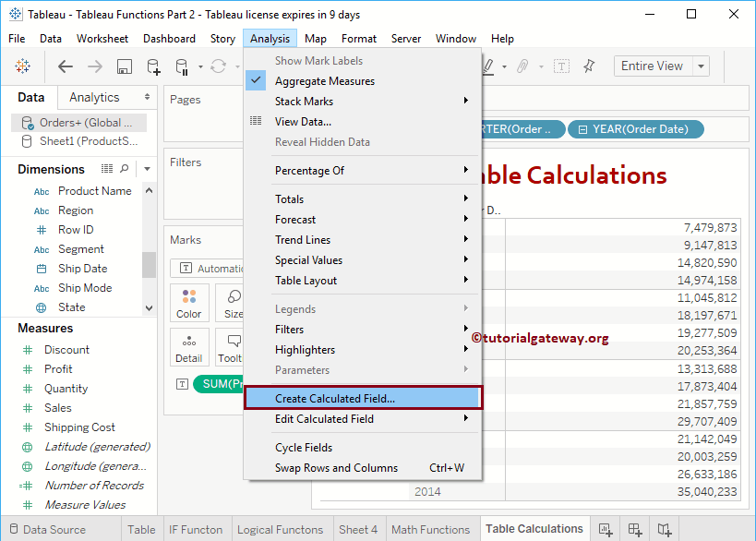Viewport: 756px width, 541px height.
Task: Toggle the Aggregate Measures checked option
Action: (x=324, y=81)
